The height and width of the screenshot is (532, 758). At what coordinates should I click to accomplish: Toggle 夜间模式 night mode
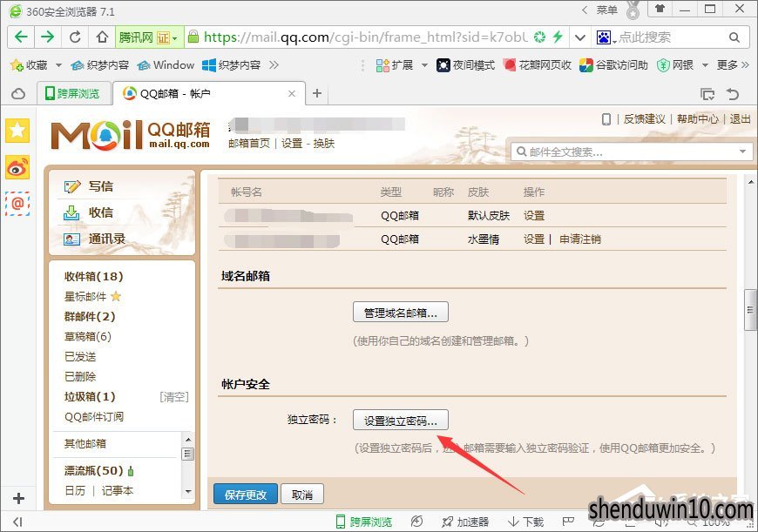point(465,64)
